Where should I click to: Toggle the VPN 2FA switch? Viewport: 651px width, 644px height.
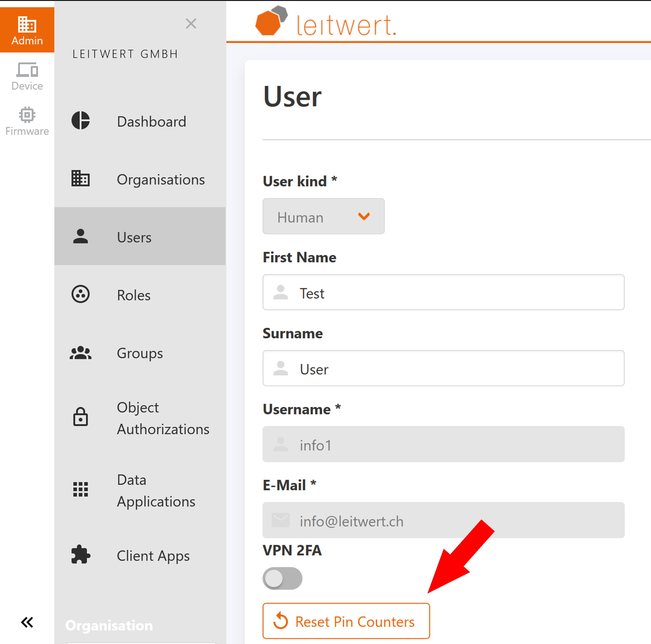click(x=282, y=578)
